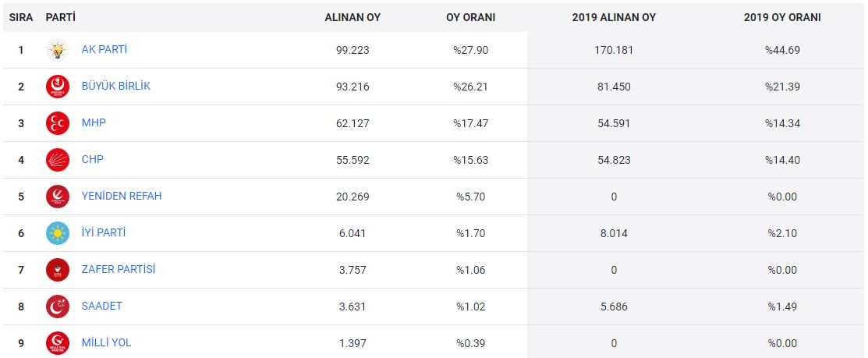Screen dimensions: 868x358
Task: Click the AK Parti light bulb logo
Action: [x=58, y=50]
